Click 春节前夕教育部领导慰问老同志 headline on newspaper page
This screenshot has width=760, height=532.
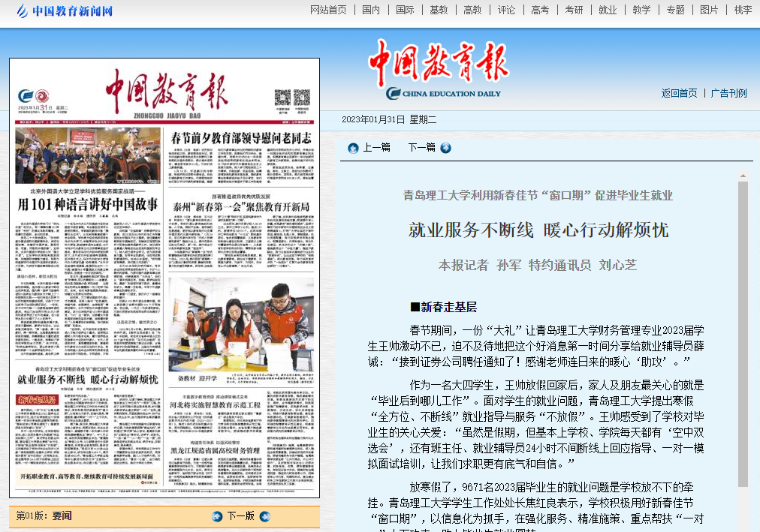coord(240,139)
